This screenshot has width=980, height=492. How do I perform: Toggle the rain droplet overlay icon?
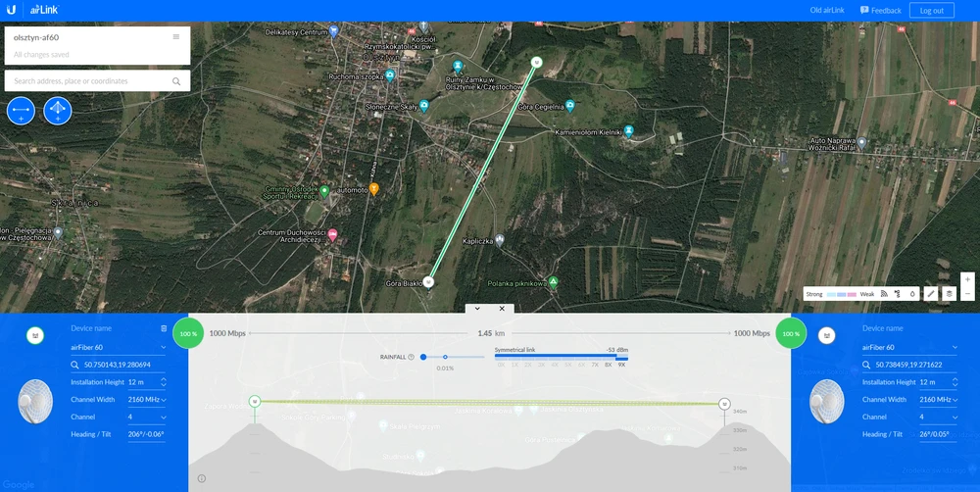[x=911, y=293]
